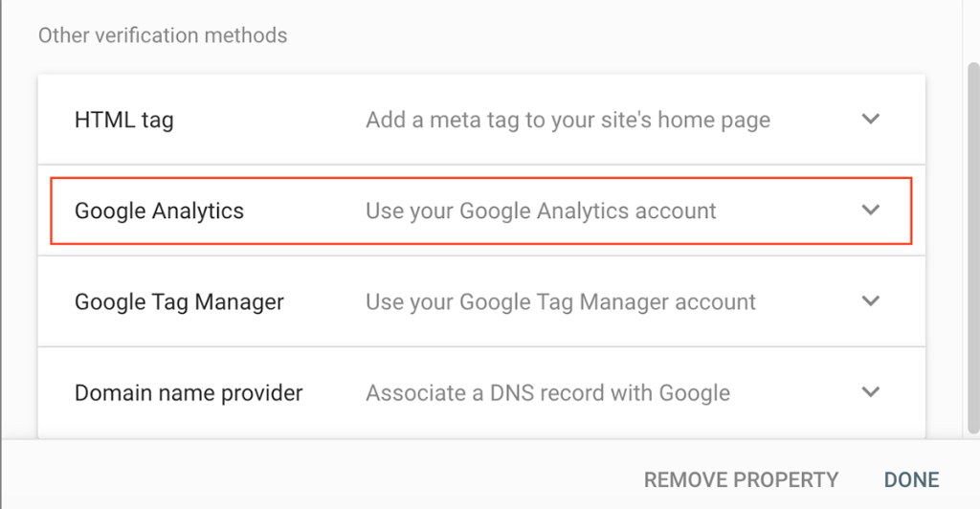Expand the HTML tag chevron
Image resolution: width=980 pixels, height=509 pixels.
pos(870,120)
